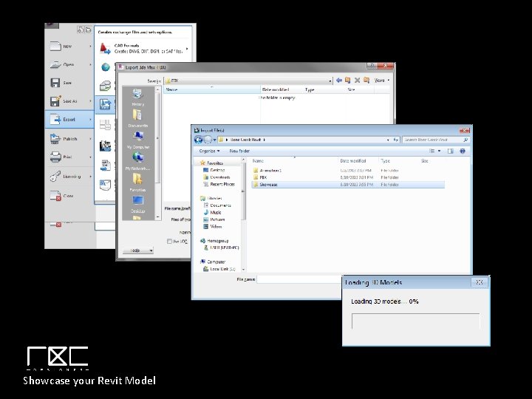
Task: Select Computer in the navigation pane
Action: (x=213, y=262)
